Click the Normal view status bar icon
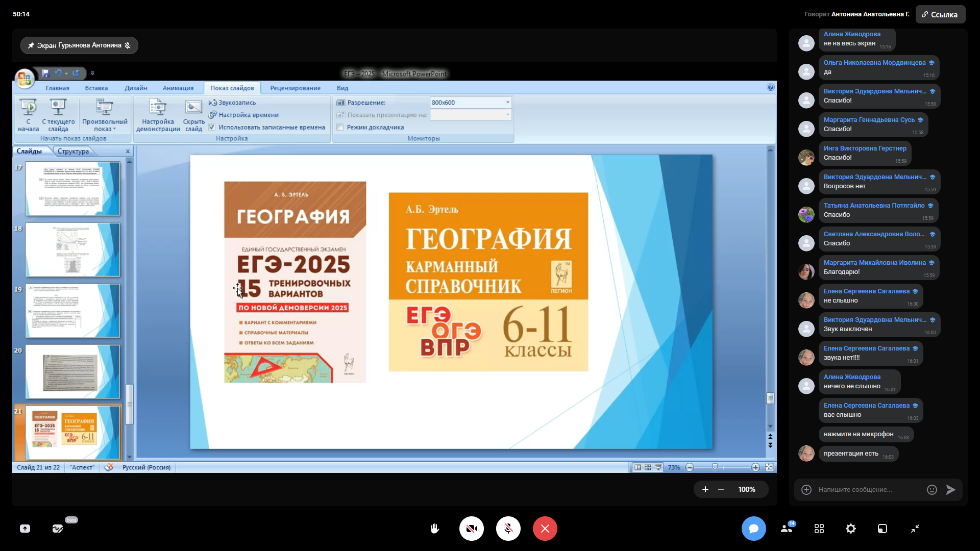 [x=638, y=467]
